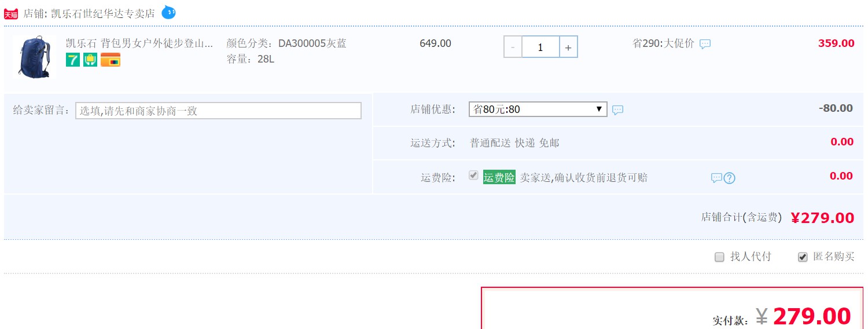Screen dimensions: 868x329
Task: Click the question mark help icon for 运费险
Action: pos(730,178)
